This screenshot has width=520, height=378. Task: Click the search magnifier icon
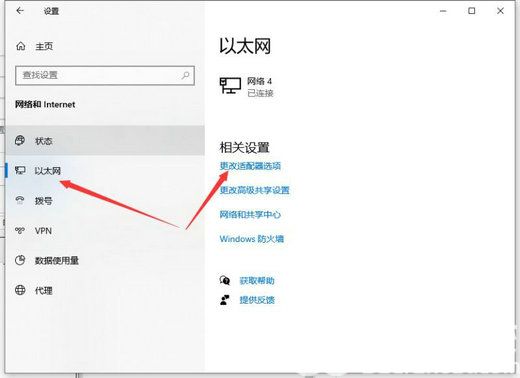[x=185, y=75]
